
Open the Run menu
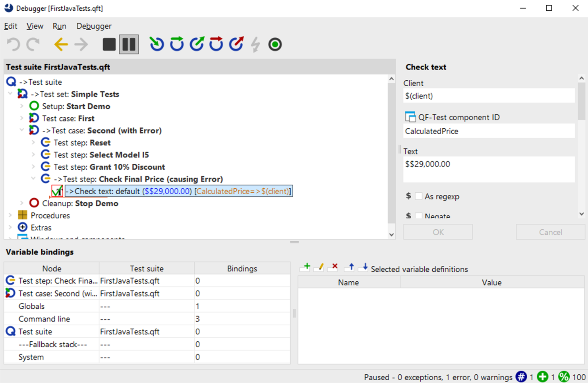tap(59, 26)
